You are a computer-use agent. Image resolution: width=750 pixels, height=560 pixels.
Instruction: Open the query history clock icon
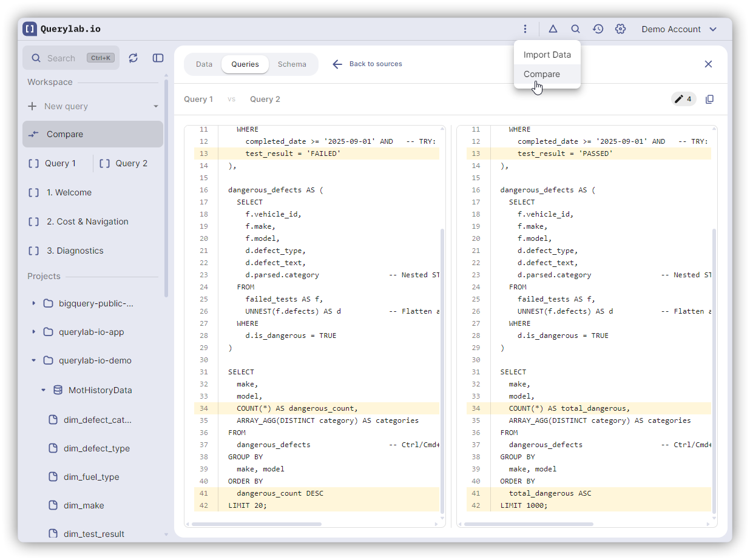(598, 29)
